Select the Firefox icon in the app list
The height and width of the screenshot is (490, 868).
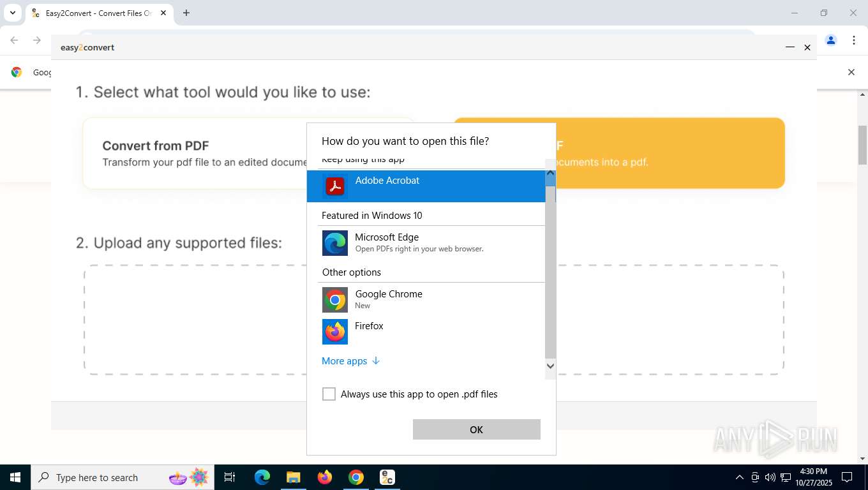tap(335, 332)
